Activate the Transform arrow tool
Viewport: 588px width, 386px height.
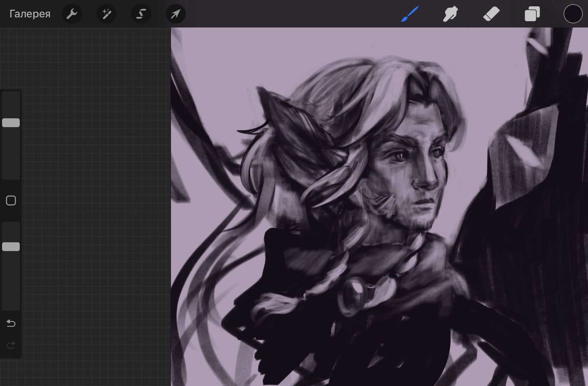pyautogui.click(x=175, y=14)
